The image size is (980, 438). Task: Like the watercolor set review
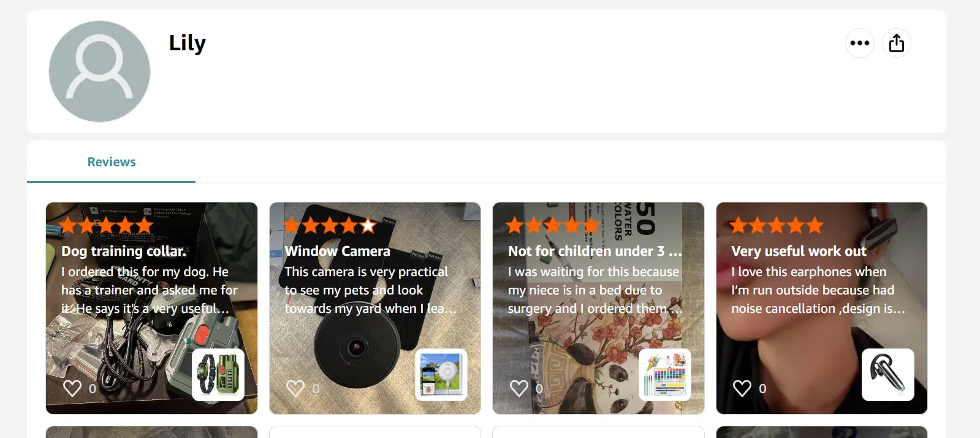pos(519,388)
